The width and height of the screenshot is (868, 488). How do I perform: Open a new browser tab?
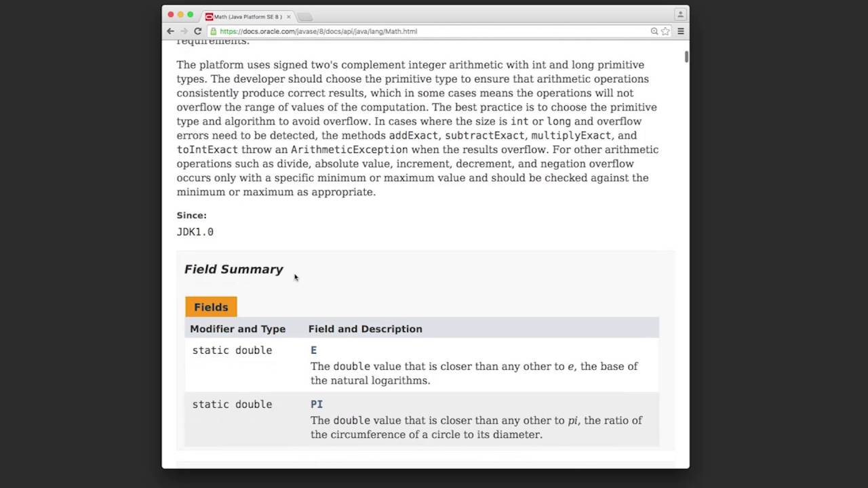[x=304, y=16]
